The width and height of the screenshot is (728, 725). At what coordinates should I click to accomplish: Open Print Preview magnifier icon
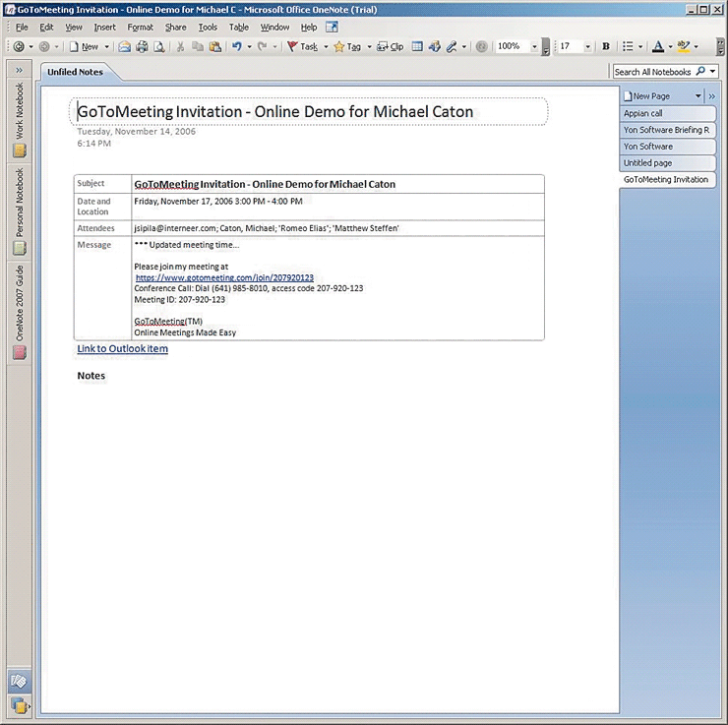pyautogui.click(x=158, y=46)
